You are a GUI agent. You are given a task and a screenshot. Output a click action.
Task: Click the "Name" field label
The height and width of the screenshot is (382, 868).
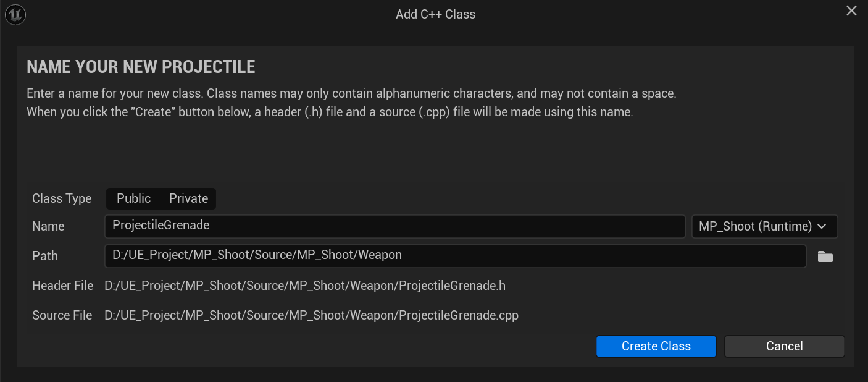pos(48,226)
